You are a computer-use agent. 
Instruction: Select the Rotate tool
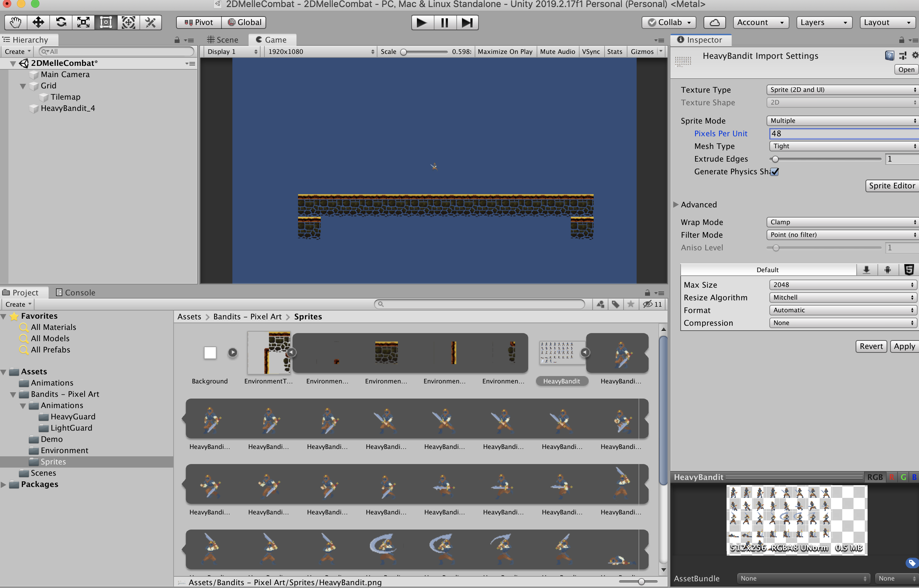(61, 23)
